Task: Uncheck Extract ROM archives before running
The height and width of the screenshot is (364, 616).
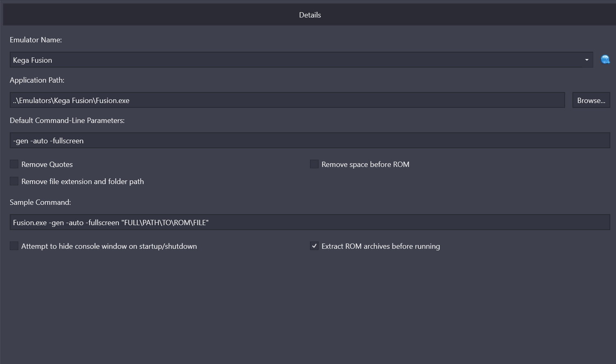Action: [x=314, y=246]
